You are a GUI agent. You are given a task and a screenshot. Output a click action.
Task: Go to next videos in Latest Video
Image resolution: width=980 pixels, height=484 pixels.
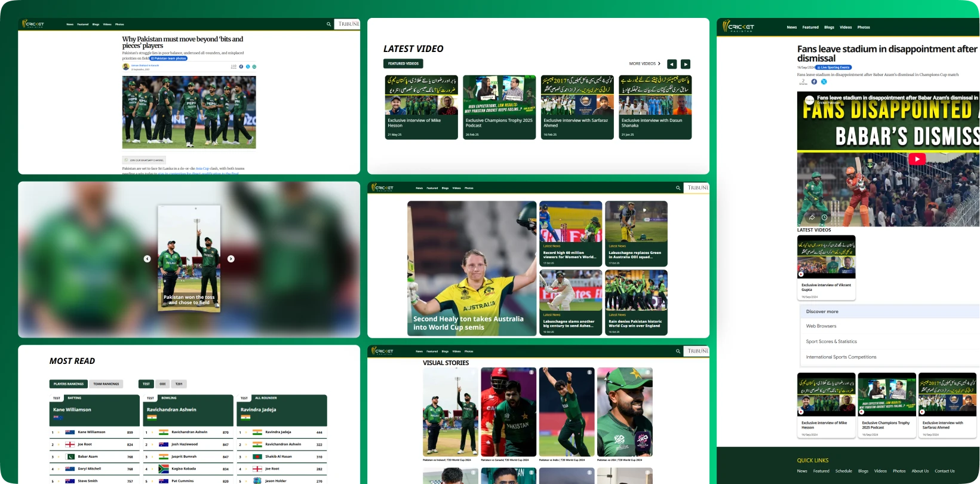coord(686,64)
